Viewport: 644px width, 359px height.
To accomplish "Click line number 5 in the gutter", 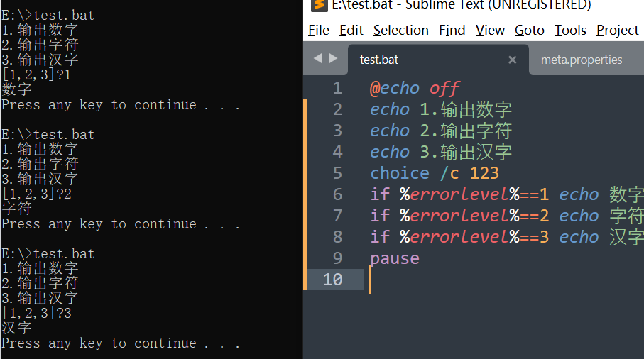I will click(x=337, y=173).
